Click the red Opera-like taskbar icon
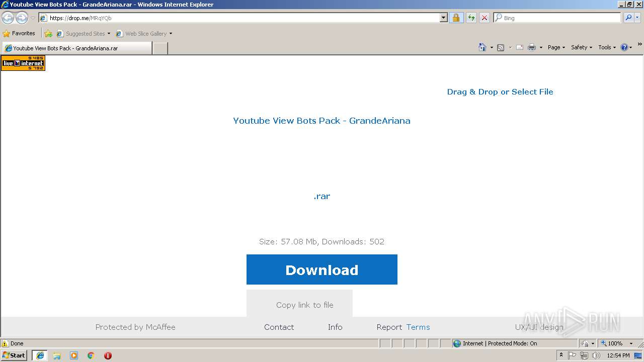 click(x=108, y=355)
